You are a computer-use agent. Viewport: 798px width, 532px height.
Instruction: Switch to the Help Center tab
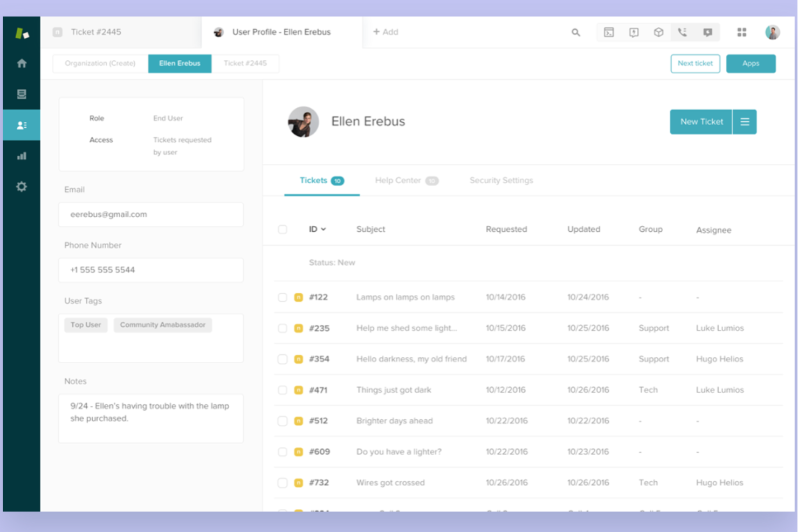399,180
